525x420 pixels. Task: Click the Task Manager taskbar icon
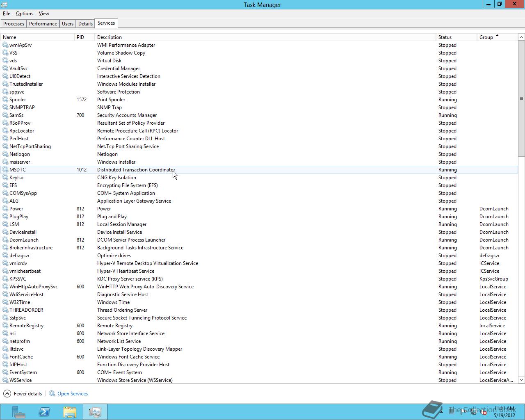click(95, 412)
